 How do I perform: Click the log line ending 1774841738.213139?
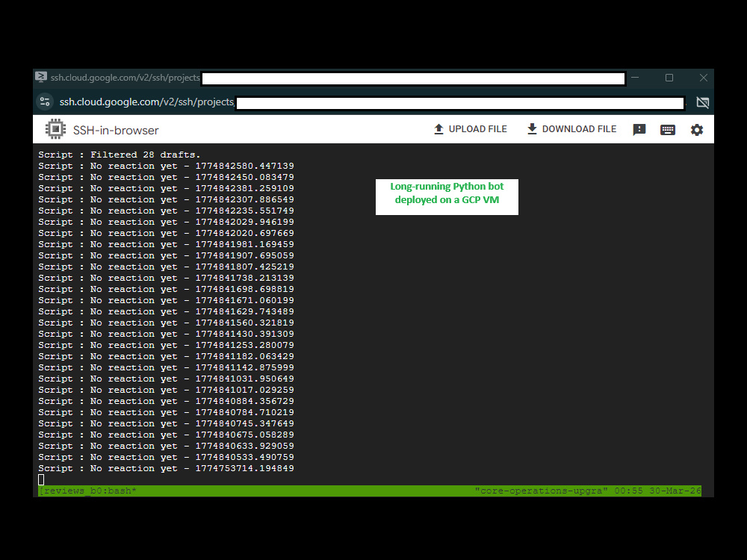click(167, 278)
